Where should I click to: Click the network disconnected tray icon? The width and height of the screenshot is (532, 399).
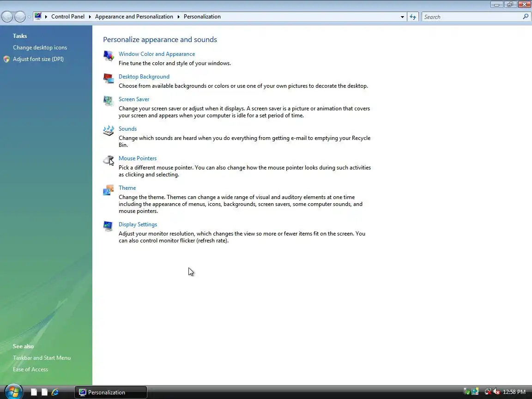488,392
